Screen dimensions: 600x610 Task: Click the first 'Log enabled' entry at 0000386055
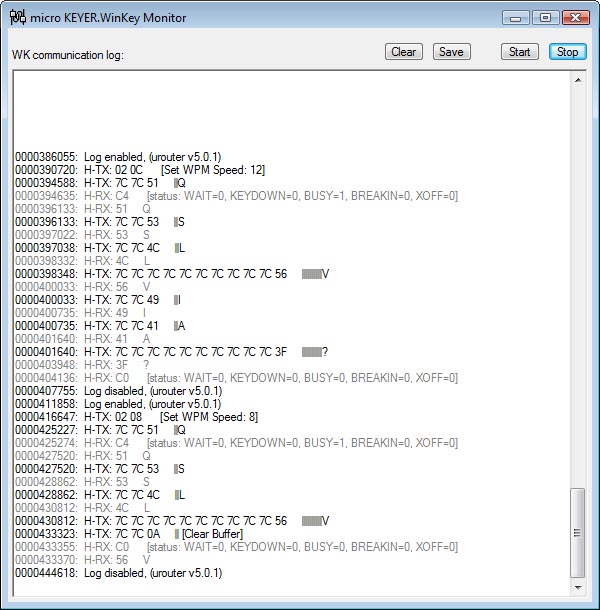(x=118, y=157)
